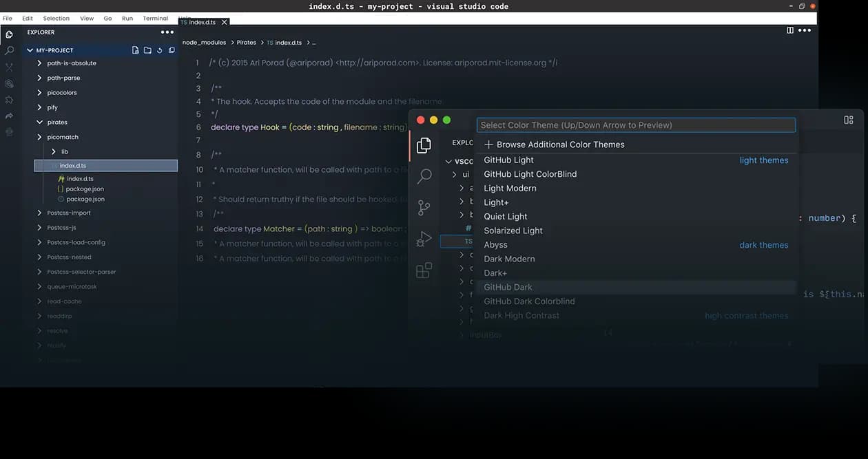The image size is (868, 459).
Task: Select the GitHub Dark theme
Action: (637, 287)
